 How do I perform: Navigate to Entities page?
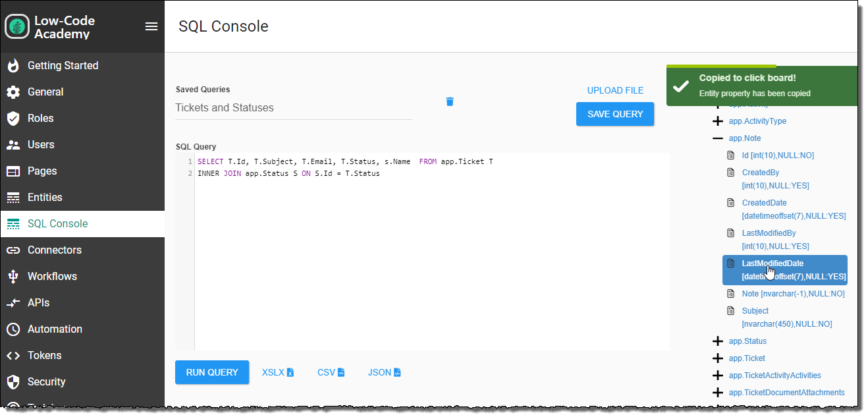82,197
